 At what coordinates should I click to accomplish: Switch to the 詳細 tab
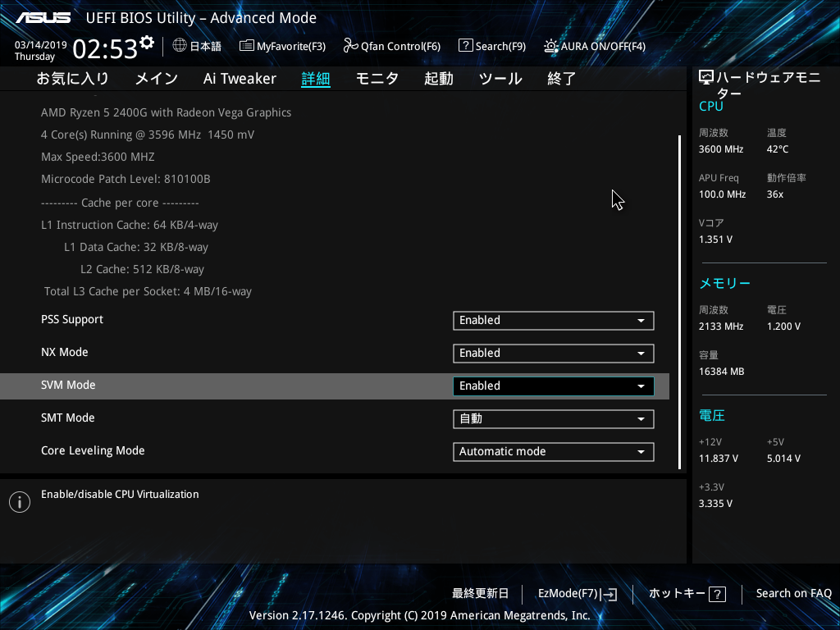[x=316, y=79]
